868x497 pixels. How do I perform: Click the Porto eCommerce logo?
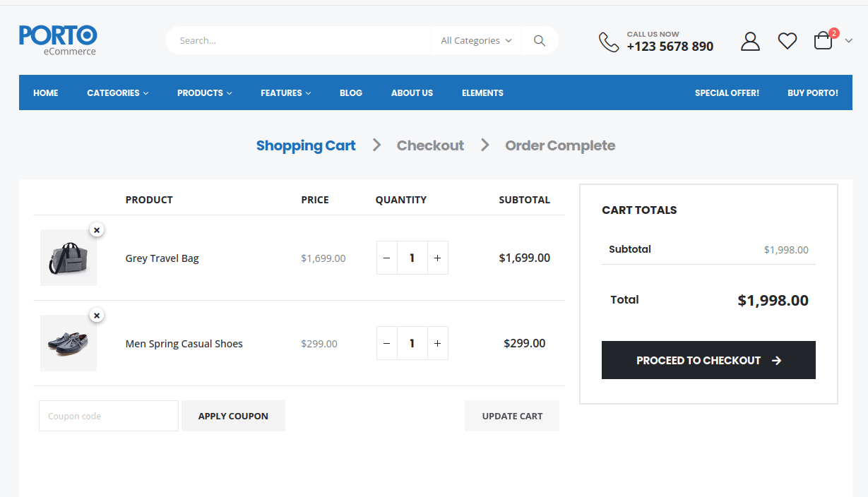(57, 40)
